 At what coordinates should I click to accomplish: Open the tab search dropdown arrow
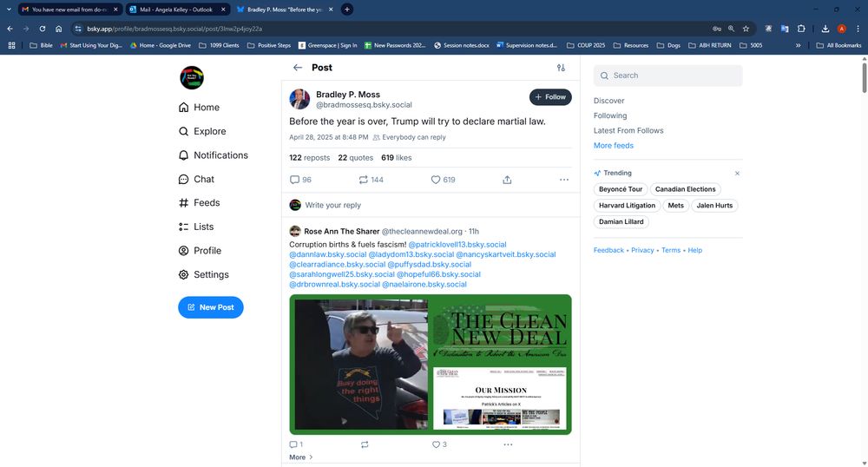pyautogui.click(x=9, y=10)
